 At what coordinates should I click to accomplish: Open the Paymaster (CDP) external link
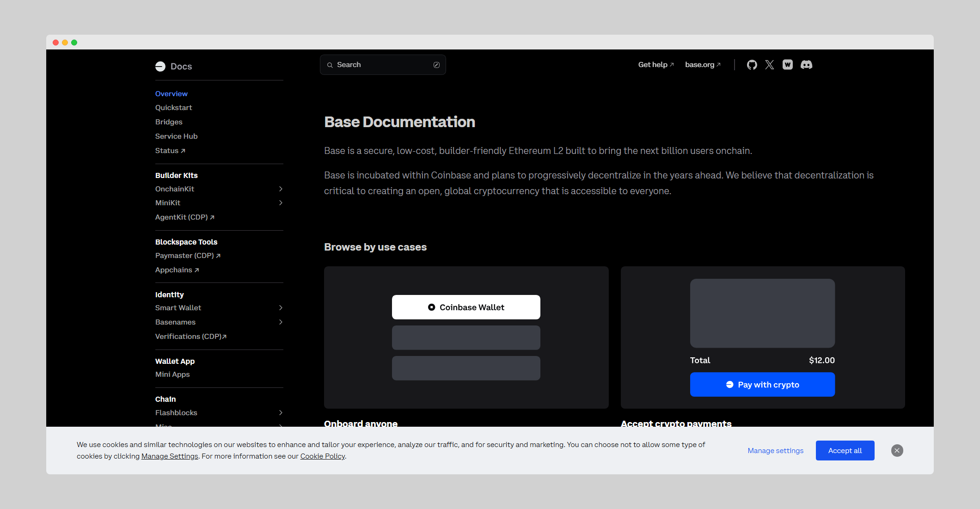click(188, 256)
